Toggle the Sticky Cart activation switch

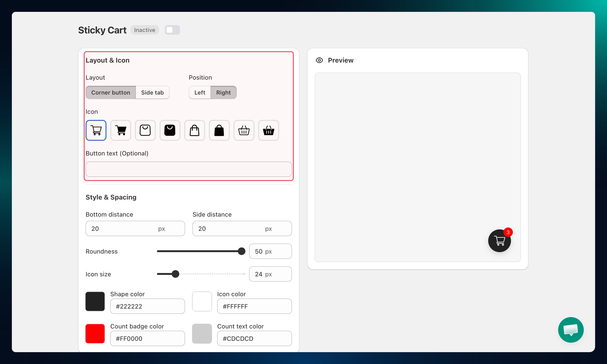[172, 30]
